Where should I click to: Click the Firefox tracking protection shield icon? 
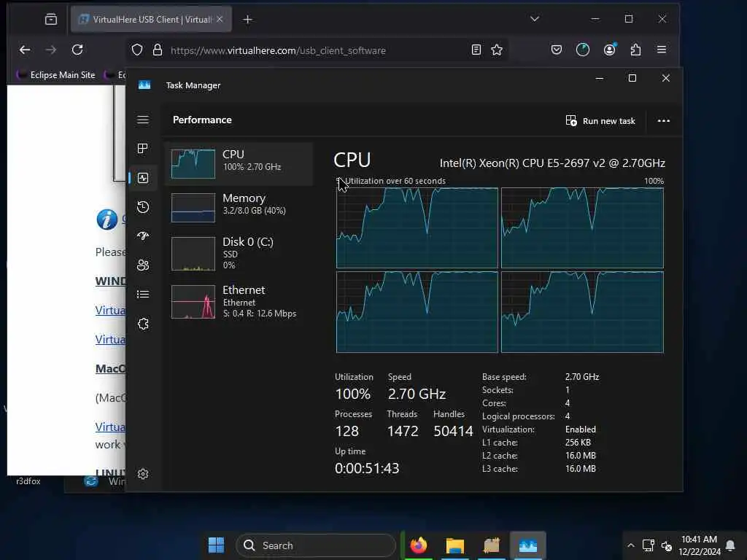click(137, 50)
